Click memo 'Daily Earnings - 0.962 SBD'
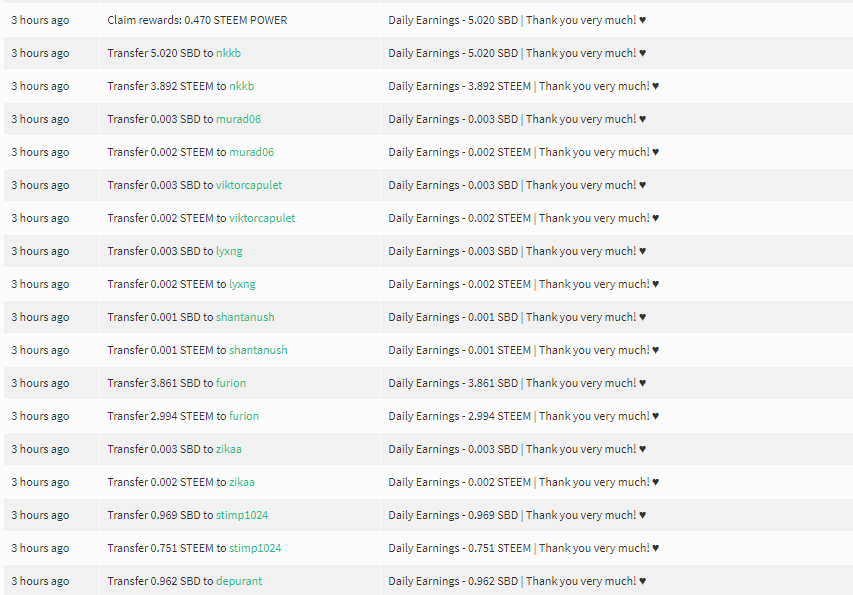Image resolution: width=853 pixels, height=595 pixels. [x=453, y=581]
